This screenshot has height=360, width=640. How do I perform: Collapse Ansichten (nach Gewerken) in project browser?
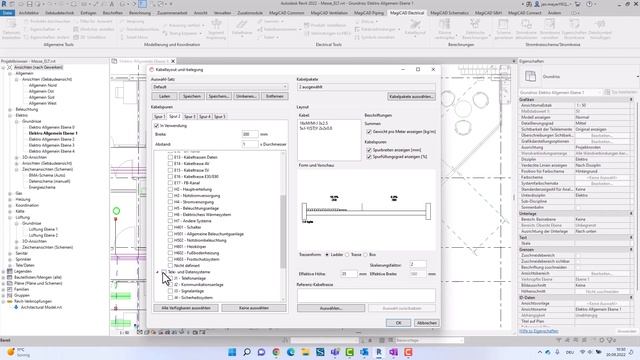(x=3, y=67)
